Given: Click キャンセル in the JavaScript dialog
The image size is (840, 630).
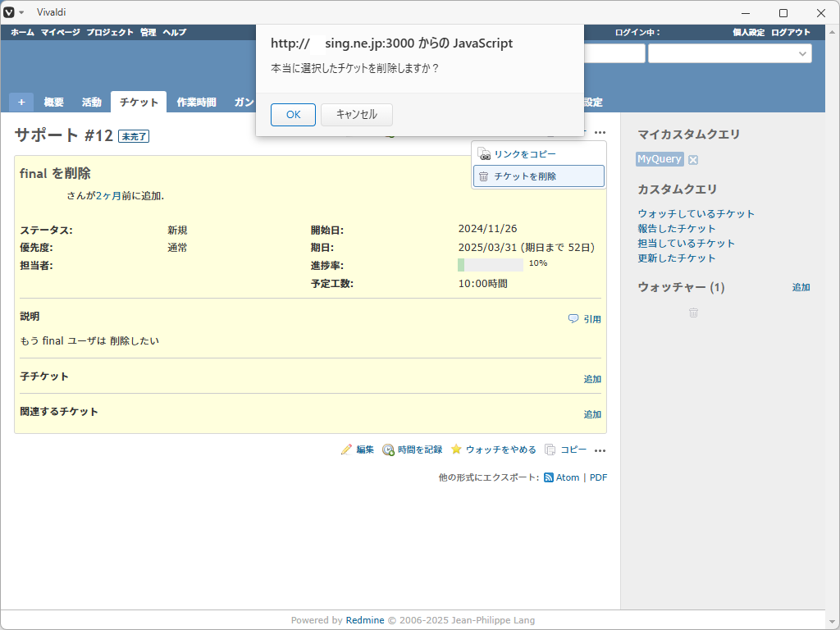Looking at the screenshot, I should [x=356, y=115].
